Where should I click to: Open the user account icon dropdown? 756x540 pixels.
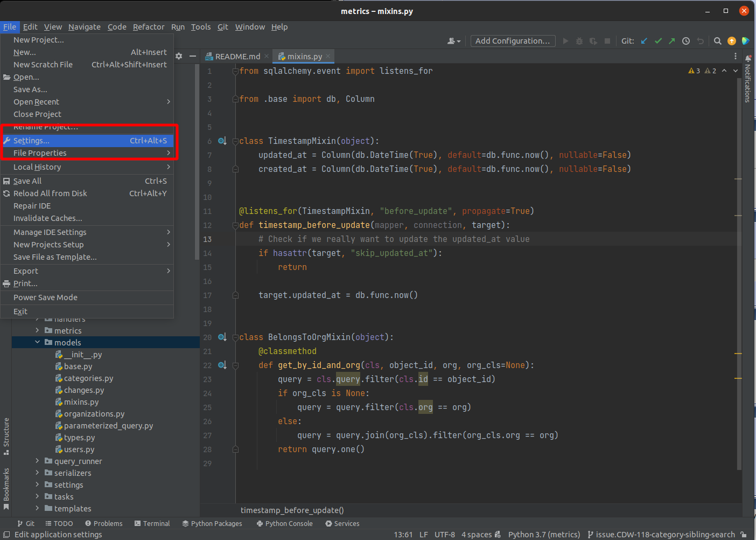(454, 41)
